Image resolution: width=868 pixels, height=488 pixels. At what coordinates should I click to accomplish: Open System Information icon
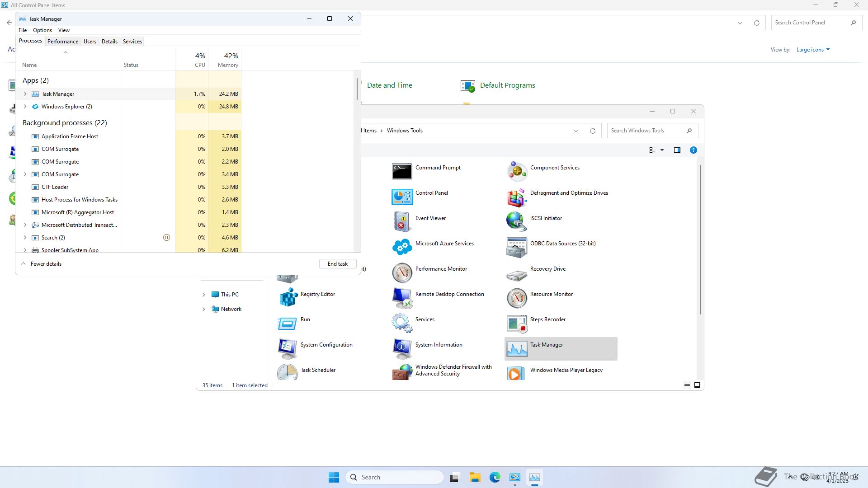(x=401, y=349)
